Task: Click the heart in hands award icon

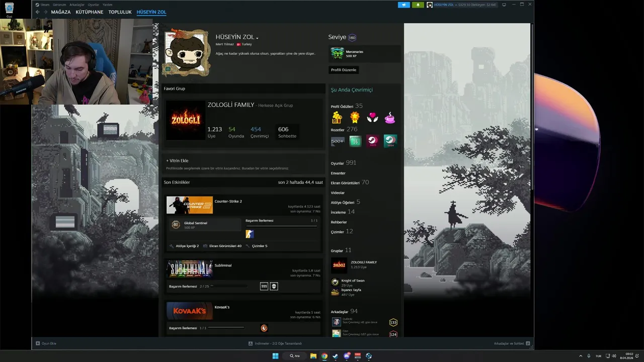Action: 372,118
